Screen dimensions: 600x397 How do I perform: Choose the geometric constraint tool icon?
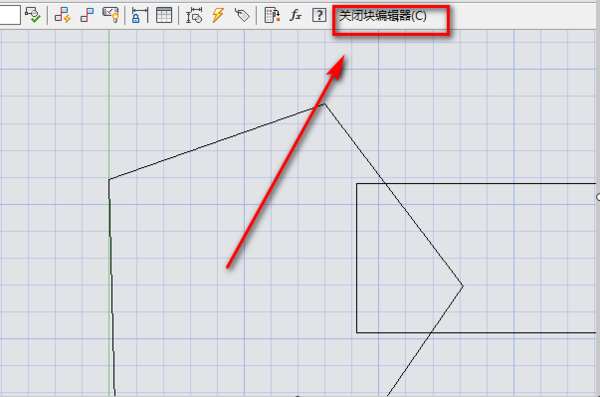[86, 15]
